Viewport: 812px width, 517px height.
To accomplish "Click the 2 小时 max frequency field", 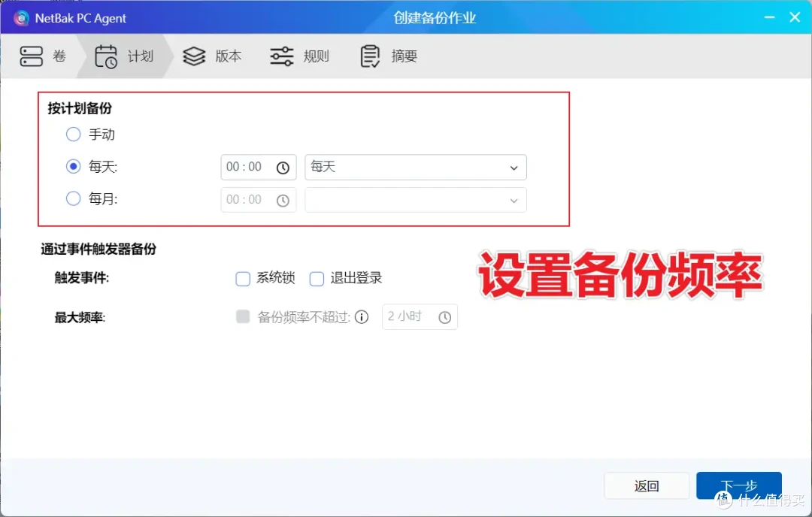I will [x=420, y=316].
